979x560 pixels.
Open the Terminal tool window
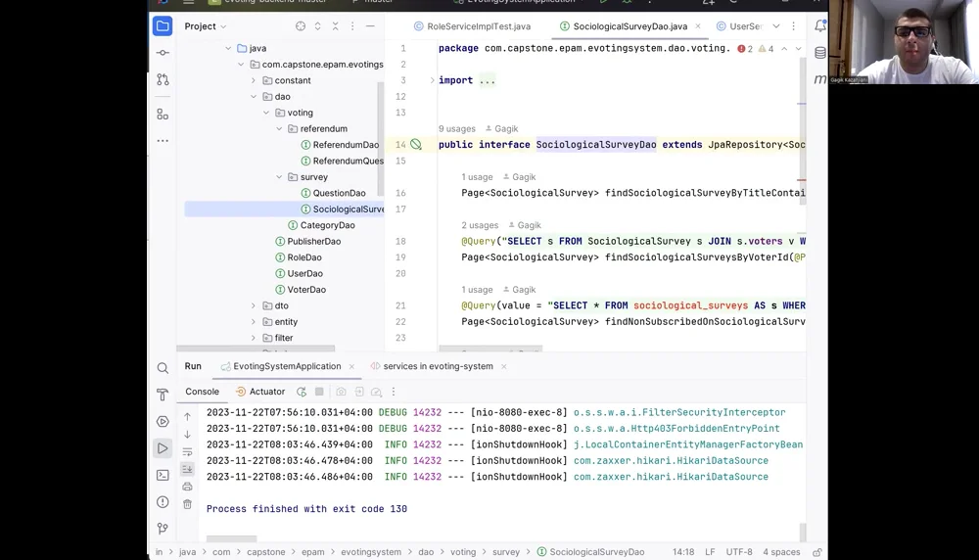[163, 475]
